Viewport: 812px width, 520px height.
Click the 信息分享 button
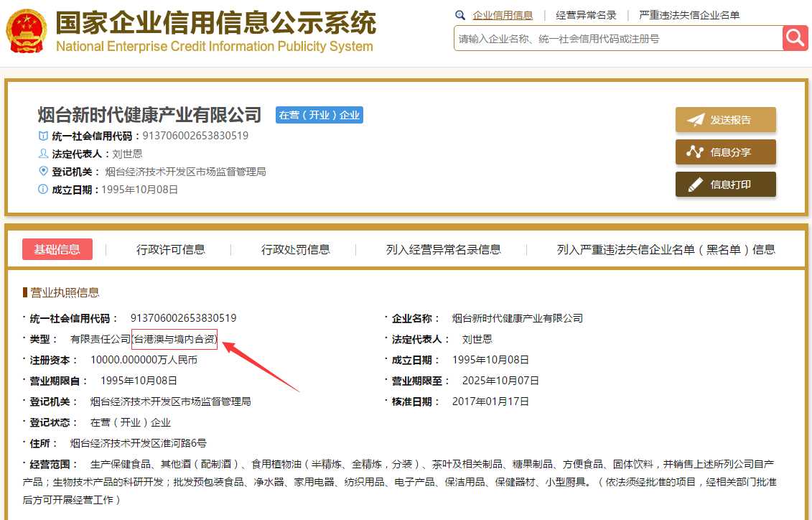tap(726, 152)
